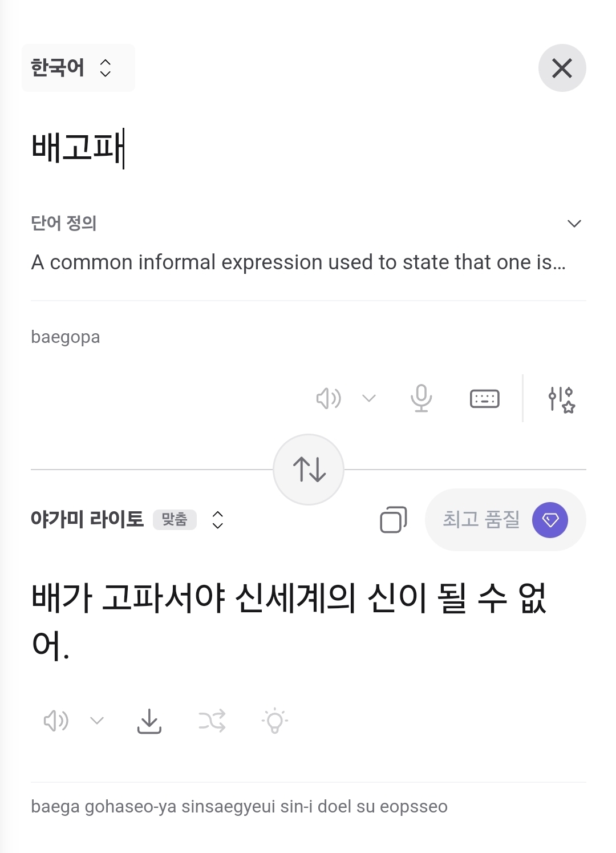Image resolution: width=616 pixels, height=853 pixels.
Task: Open translation customization settings icon
Action: (x=561, y=399)
